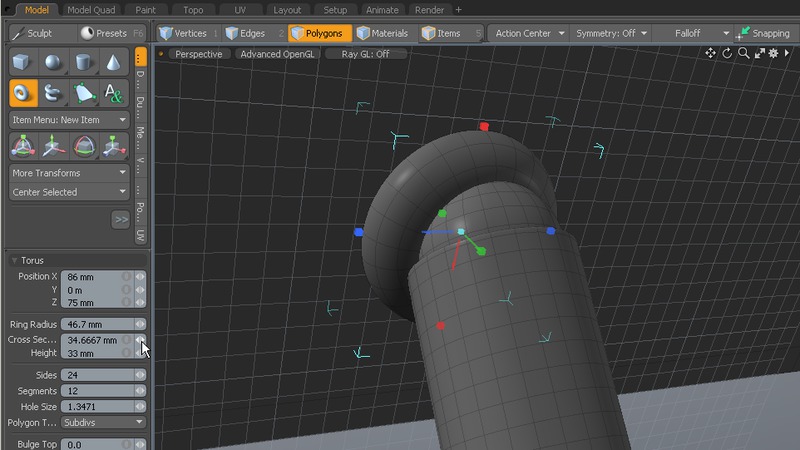The width and height of the screenshot is (800, 450).
Task: Open the Symmetry dropdown
Action: pos(613,33)
